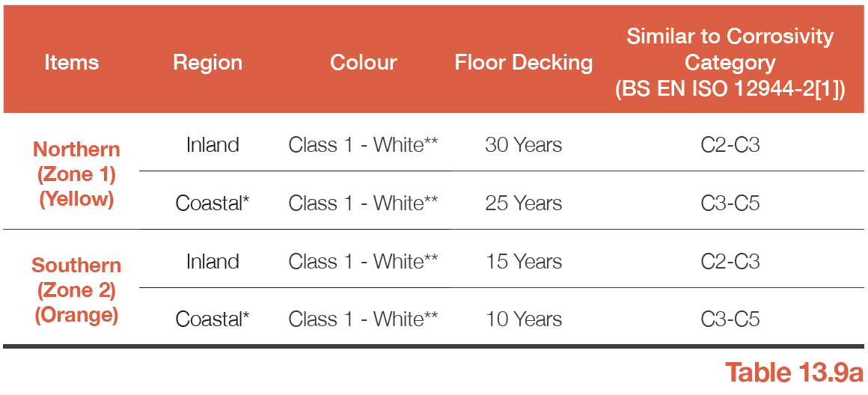Select Inland region in Southern zone

(213, 261)
